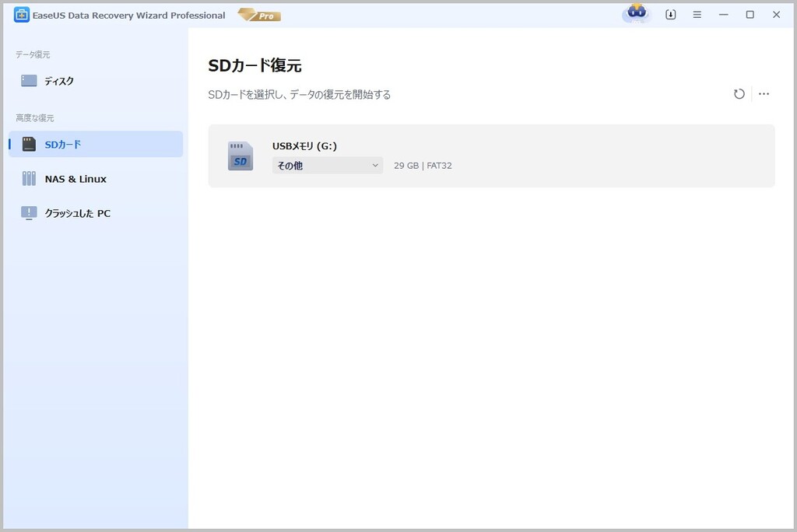Viewport: 797px width, 532px height.
Task: Click the download/update icon in title bar
Action: click(670, 15)
